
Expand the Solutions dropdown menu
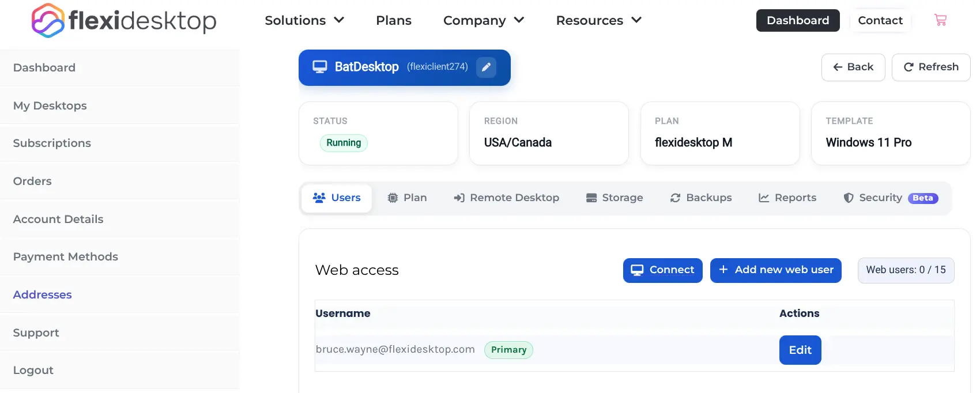point(304,20)
